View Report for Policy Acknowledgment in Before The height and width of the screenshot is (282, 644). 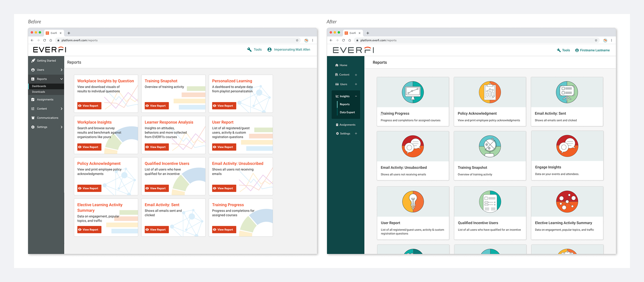[x=89, y=188]
